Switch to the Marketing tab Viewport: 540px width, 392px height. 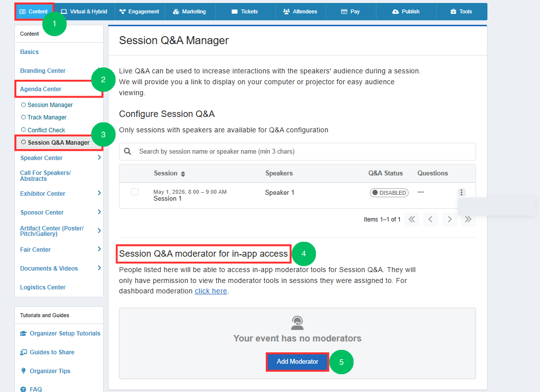pyautogui.click(x=189, y=12)
